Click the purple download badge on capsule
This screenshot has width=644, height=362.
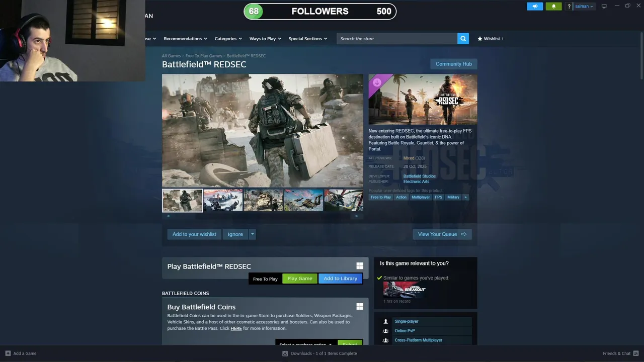(x=377, y=82)
